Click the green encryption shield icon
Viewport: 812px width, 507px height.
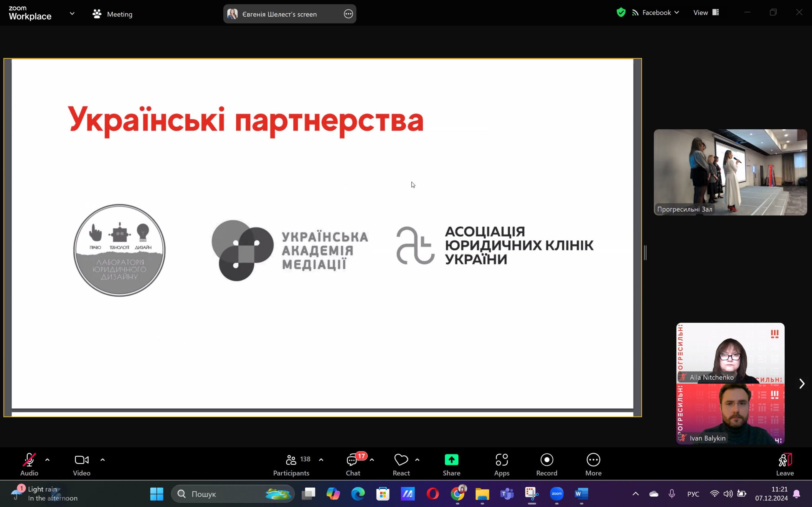(621, 13)
